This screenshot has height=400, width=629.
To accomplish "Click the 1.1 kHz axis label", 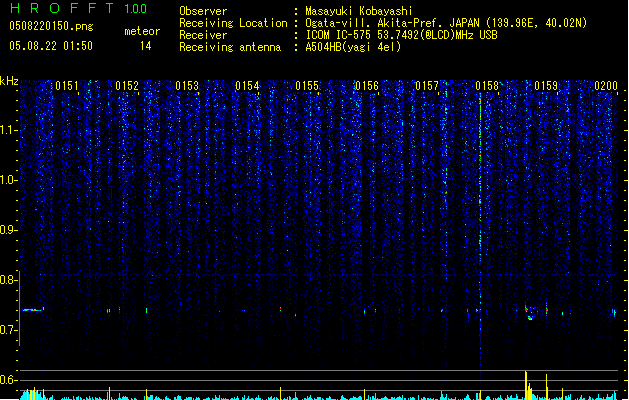I will (x=9, y=130).
